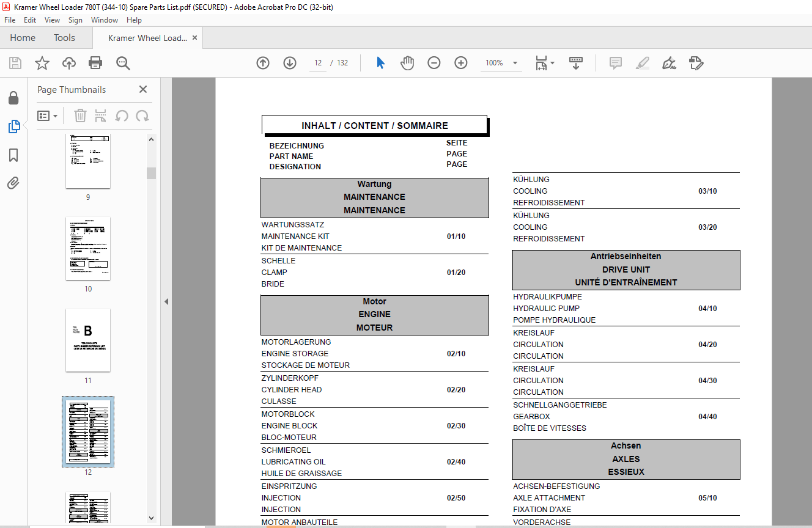The width and height of the screenshot is (812, 528).
Task: Open the Help menu
Action: tap(134, 20)
